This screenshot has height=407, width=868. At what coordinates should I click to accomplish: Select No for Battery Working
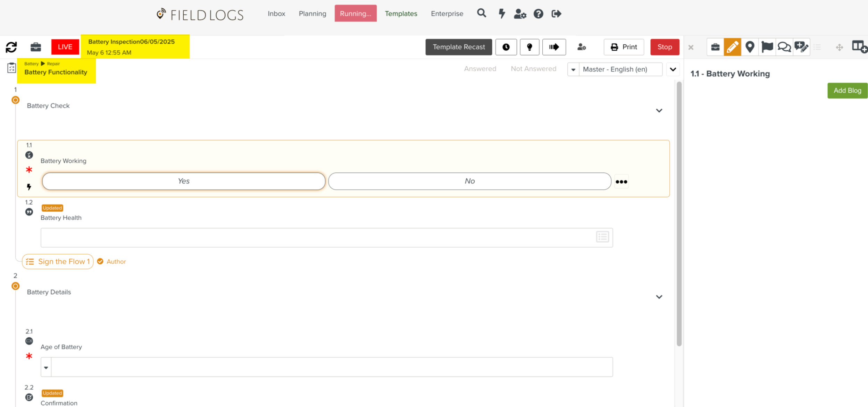click(469, 181)
